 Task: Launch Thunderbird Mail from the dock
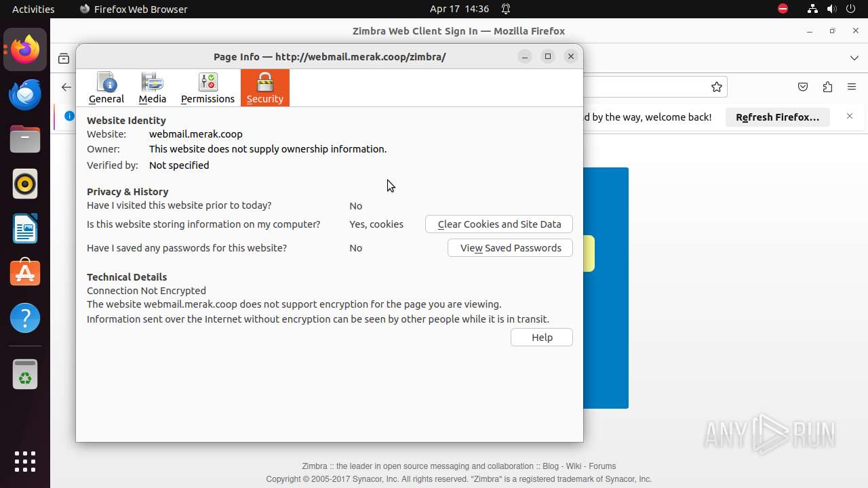[x=25, y=95]
